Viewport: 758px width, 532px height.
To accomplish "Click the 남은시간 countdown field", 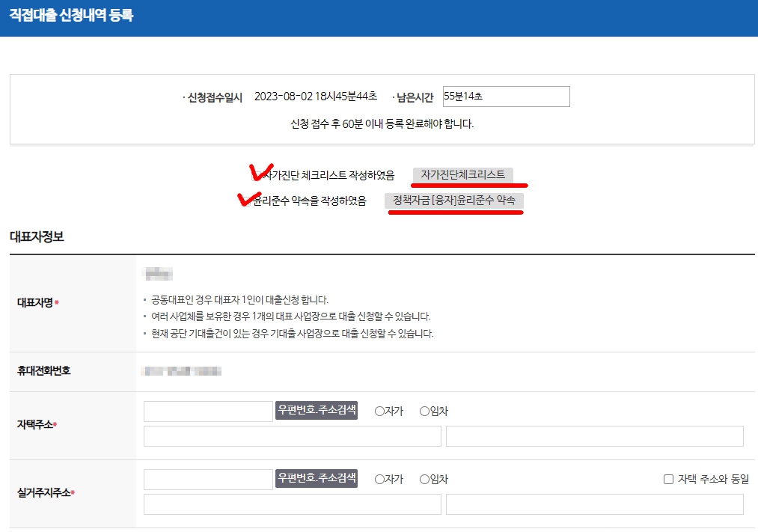I will (506, 97).
